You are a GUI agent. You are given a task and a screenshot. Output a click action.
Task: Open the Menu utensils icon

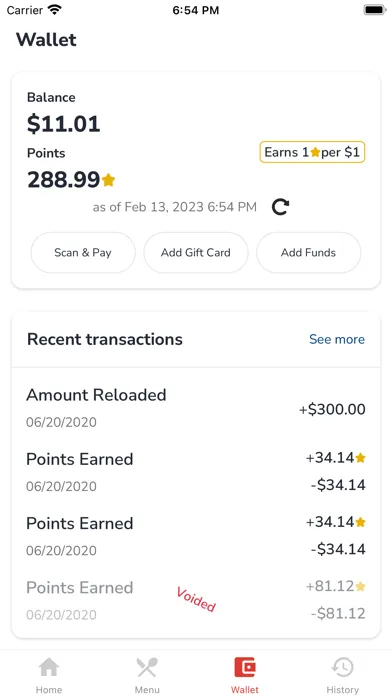coord(147,668)
